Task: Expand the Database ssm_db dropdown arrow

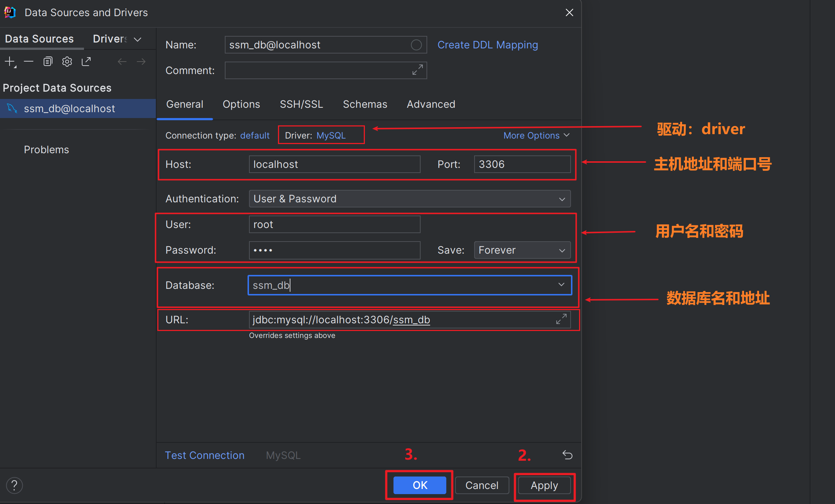Action: click(x=561, y=285)
